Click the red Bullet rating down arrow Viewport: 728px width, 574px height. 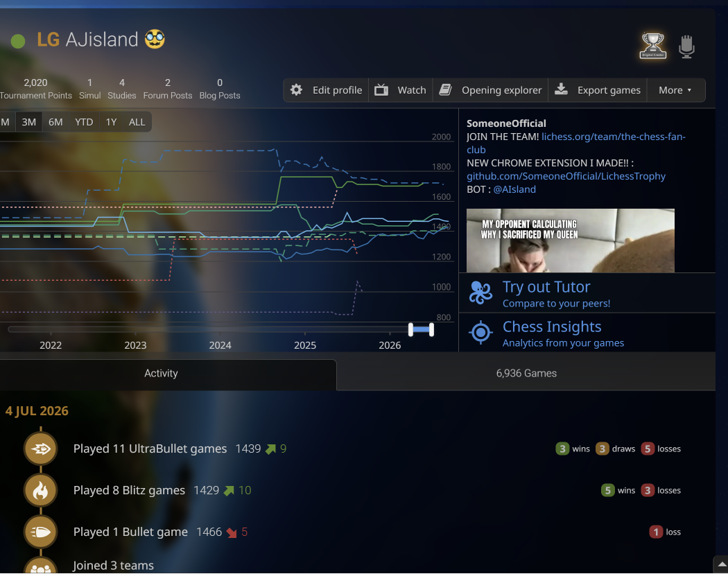(x=232, y=532)
